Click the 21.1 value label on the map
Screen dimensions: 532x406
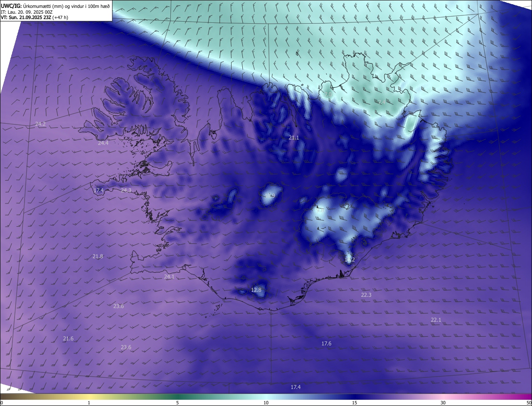point(294,137)
